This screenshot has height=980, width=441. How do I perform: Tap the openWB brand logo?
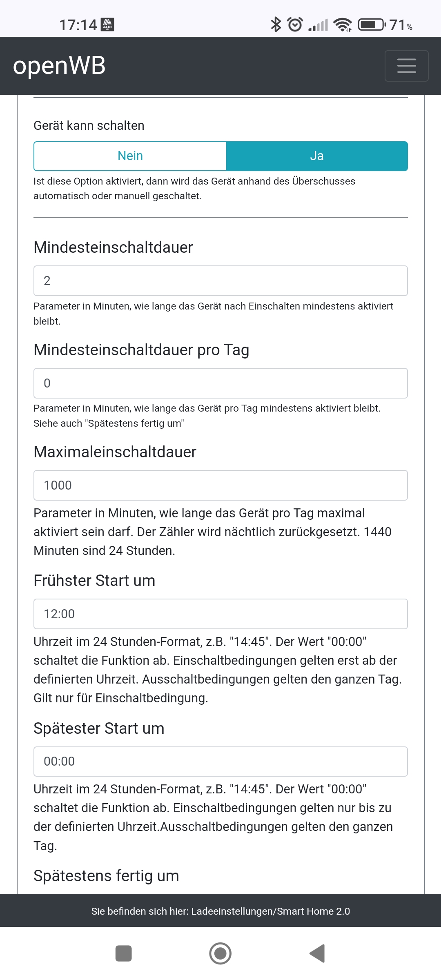pos(59,66)
